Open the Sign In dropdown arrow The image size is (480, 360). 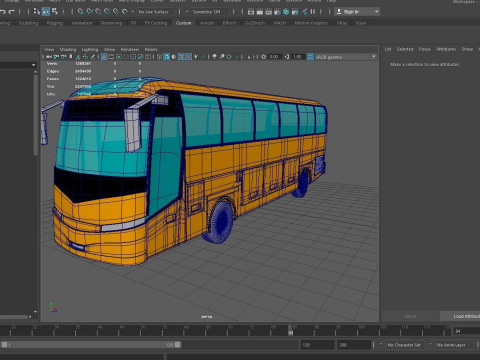(377, 12)
